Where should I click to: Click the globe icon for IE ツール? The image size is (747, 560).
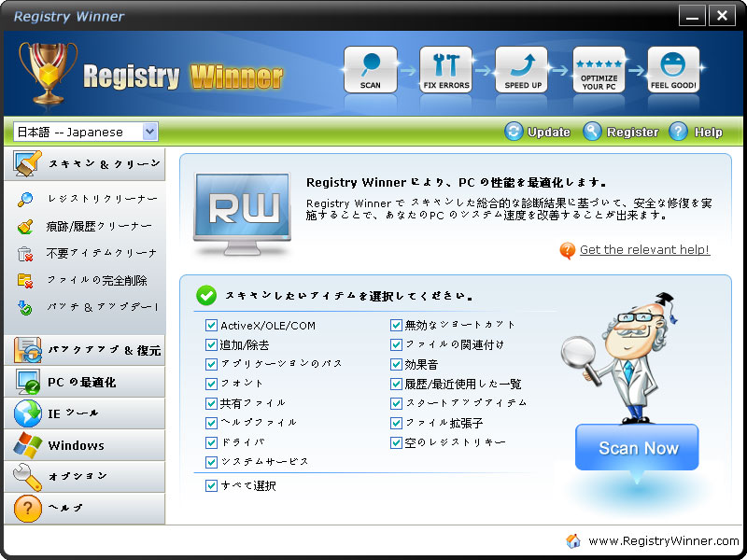[x=27, y=413]
